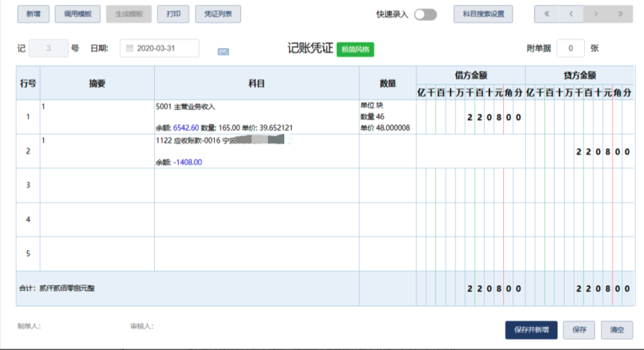Click the 摘要 column header
The height and width of the screenshot is (350, 644).
click(97, 84)
